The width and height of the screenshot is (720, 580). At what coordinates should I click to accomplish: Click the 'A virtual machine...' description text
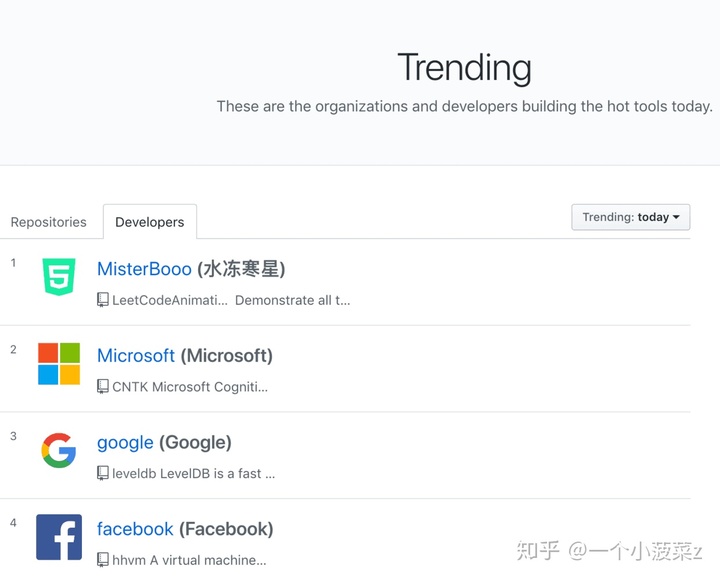(208, 560)
